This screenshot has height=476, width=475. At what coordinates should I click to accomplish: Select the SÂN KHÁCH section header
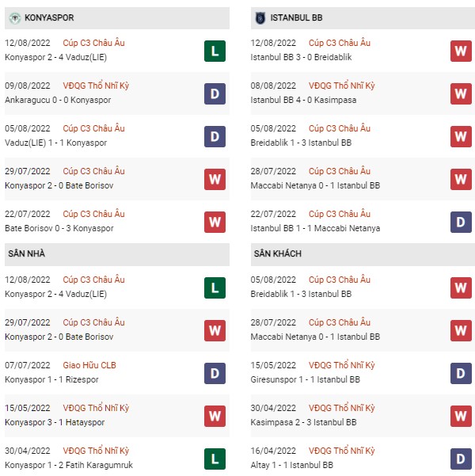(x=363, y=253)
